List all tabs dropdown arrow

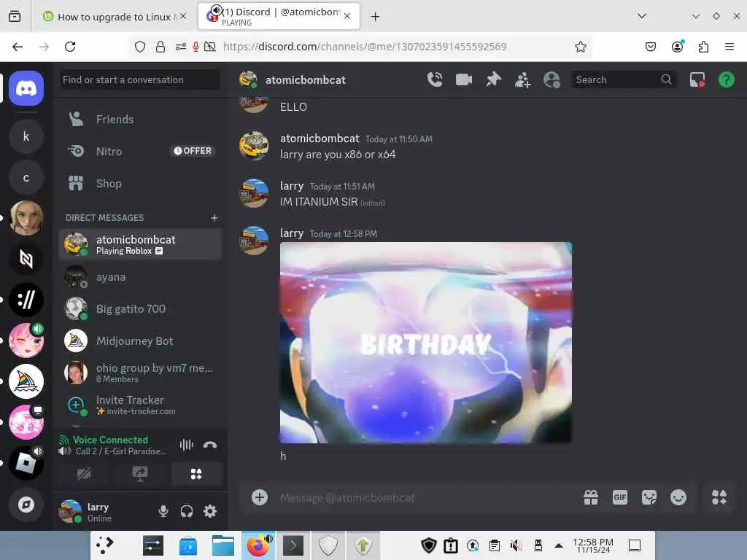(642, 16)
